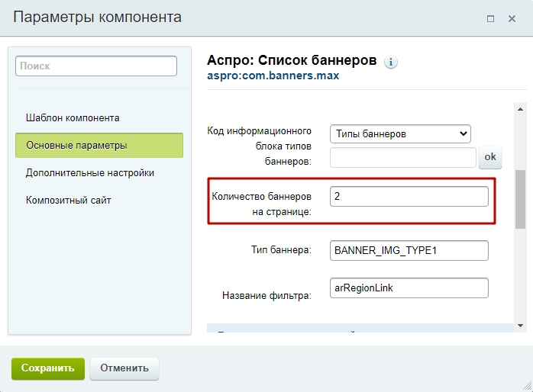533x392 pixels.
Task: Click the Количество баннеров на странице field
Action: 409,196
